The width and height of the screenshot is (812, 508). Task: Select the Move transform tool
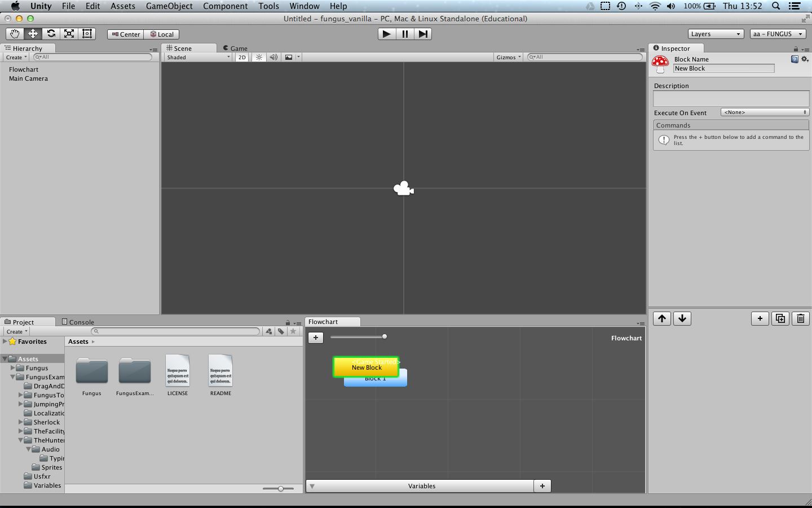33,34
